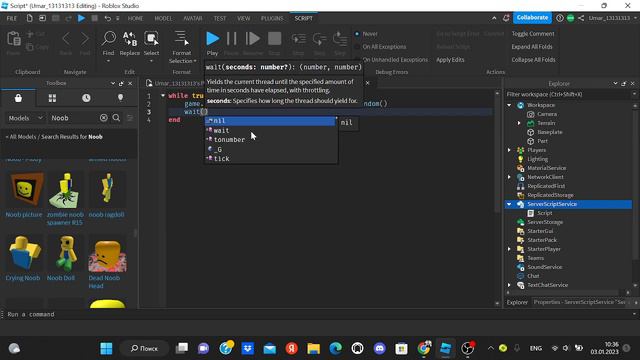Open Discord from the taskbar
640x360 pixels.
click(380, 348)
